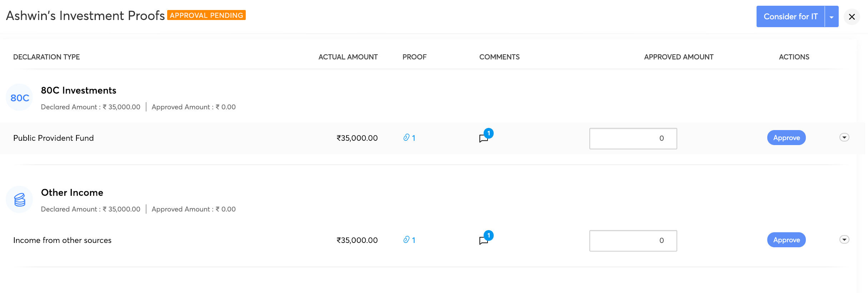
Task: Click the Approved Amount column header
Action: (678, 57)
